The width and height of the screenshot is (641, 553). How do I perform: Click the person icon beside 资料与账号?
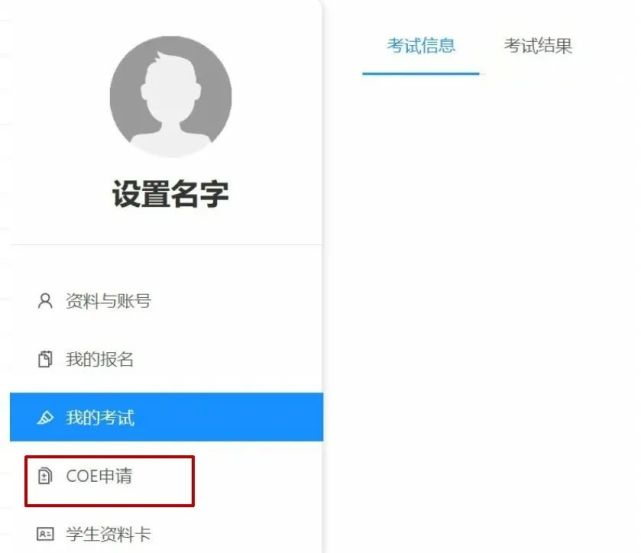45,301
